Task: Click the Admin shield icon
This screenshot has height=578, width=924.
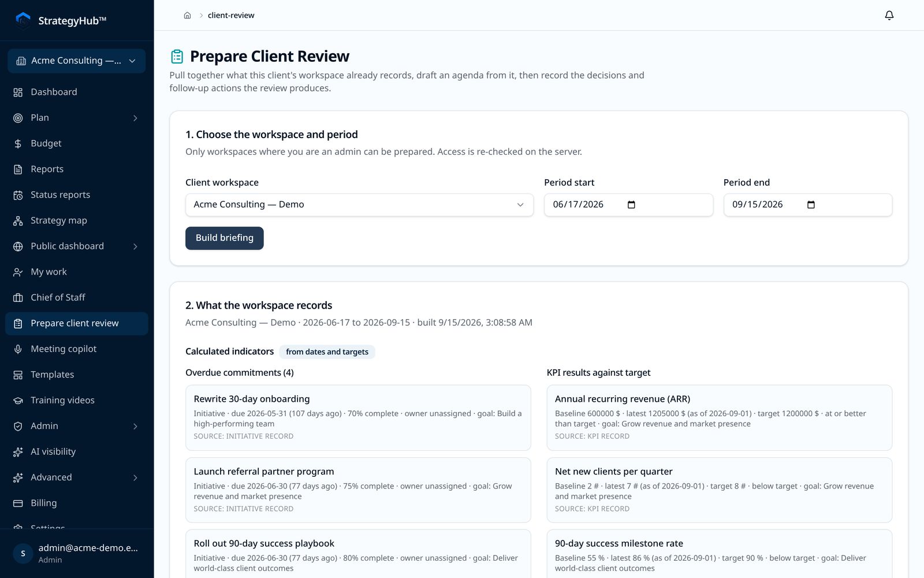Action: coord(18,426)
